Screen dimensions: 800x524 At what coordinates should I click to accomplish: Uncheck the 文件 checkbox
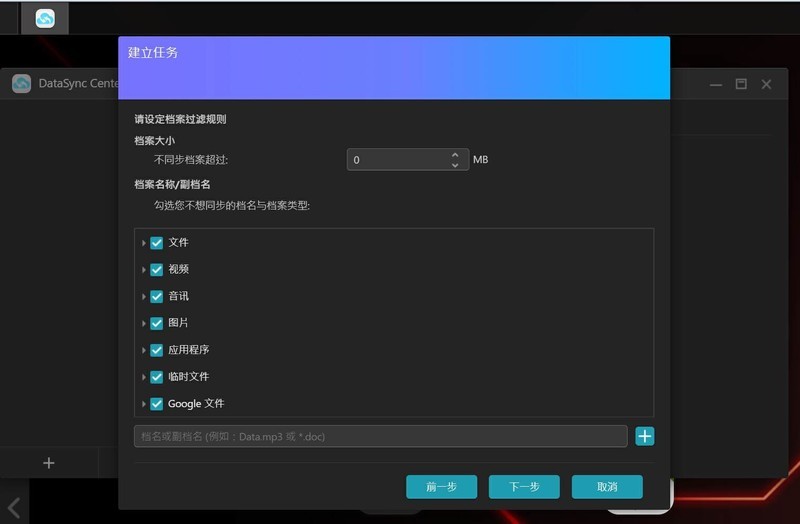tap(157, 243)
